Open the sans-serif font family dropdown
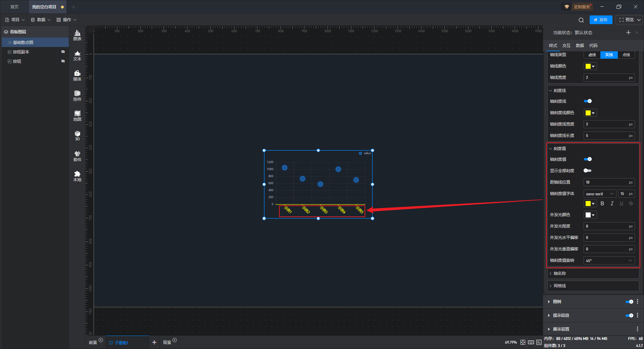Viewport: 644px width, 349px height. 600,194
